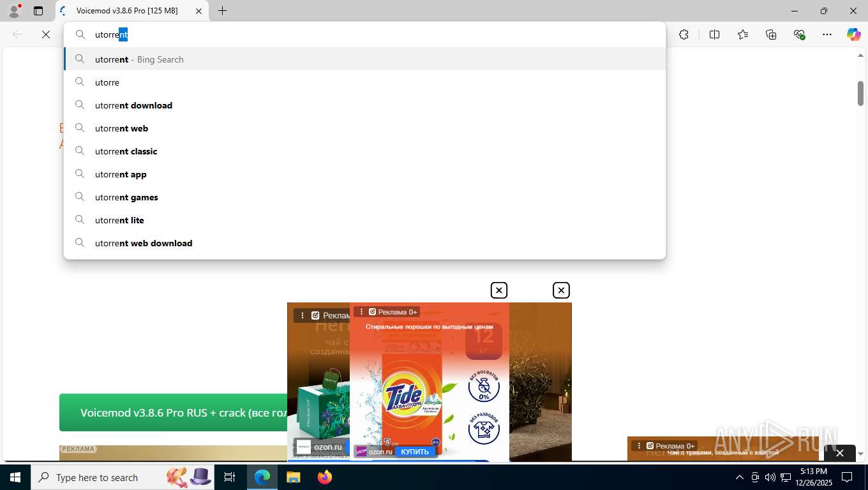This screenshot has width=868, height=490.
Task: Select 'utorrent games' suggestion
Action: (x=364, y=197)
